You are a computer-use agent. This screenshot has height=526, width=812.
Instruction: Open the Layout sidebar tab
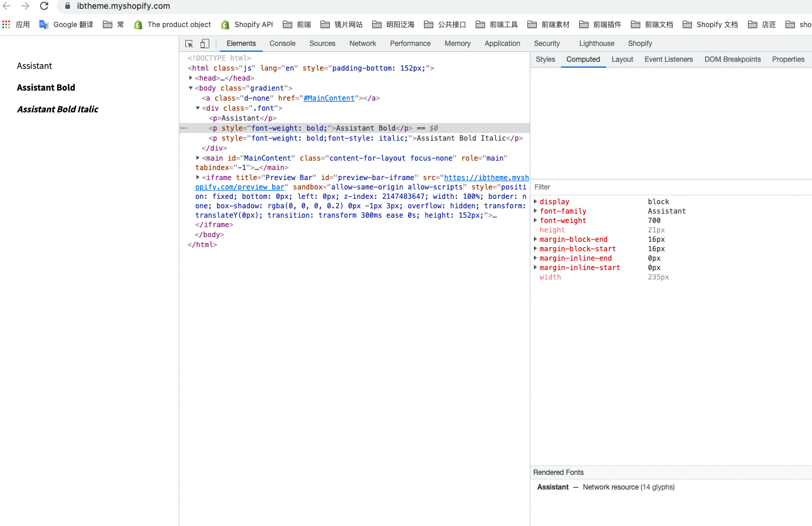click(x=622, y=59)
